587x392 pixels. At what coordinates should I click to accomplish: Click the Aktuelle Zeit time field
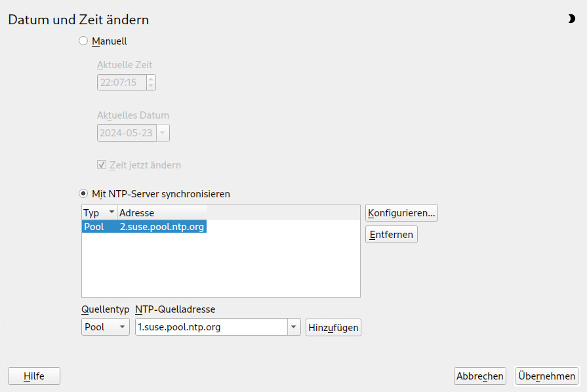coord(122,83)
